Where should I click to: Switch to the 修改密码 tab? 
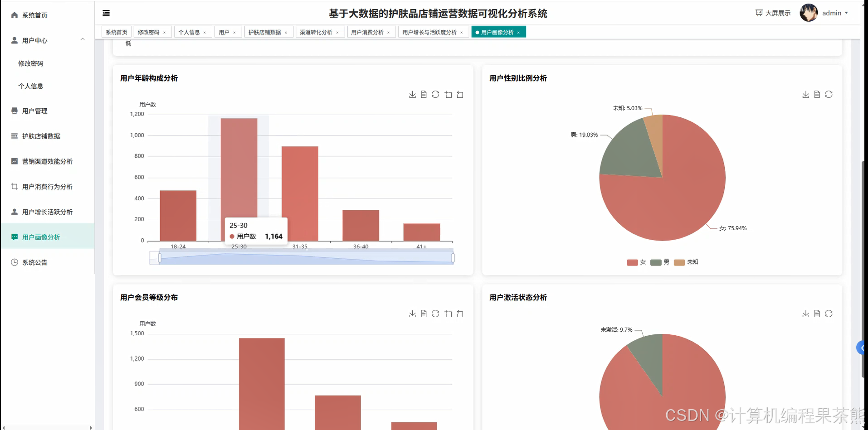click(149, 32)
